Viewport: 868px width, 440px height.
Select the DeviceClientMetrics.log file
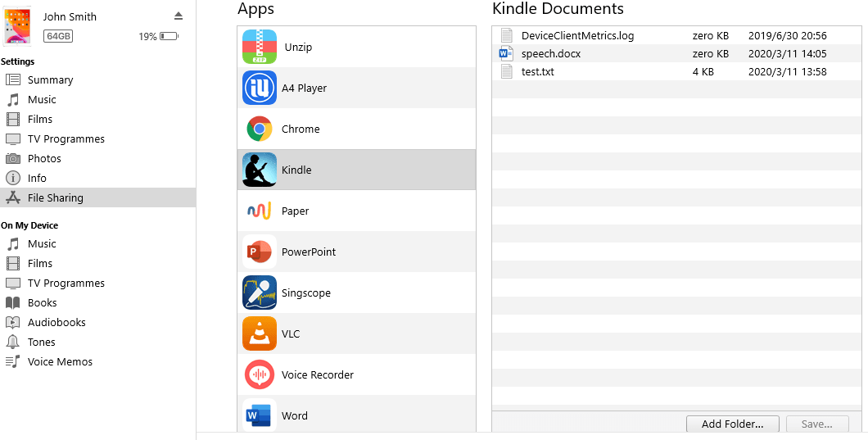(x=577, y=36)
